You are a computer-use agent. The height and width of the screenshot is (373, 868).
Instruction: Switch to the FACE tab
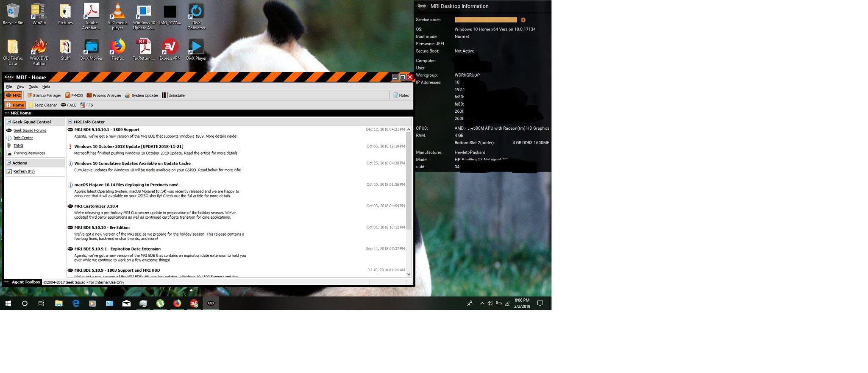69,105
